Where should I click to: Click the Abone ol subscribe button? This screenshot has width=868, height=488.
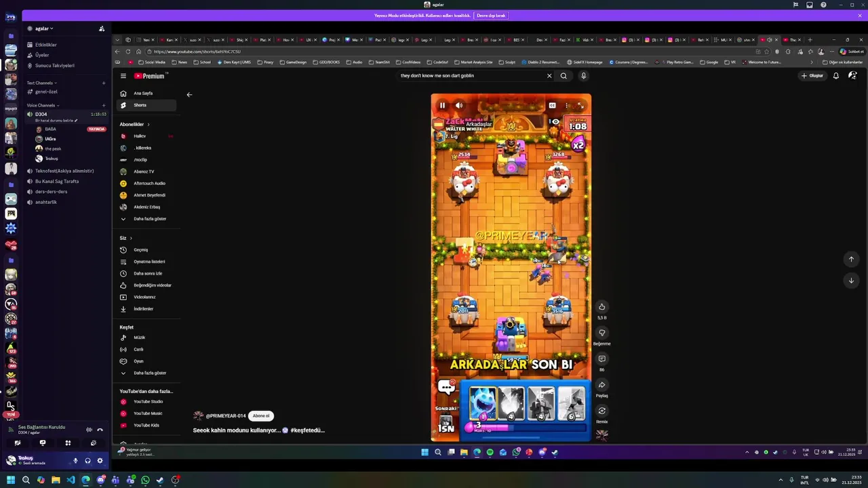(x=261, y=415)
